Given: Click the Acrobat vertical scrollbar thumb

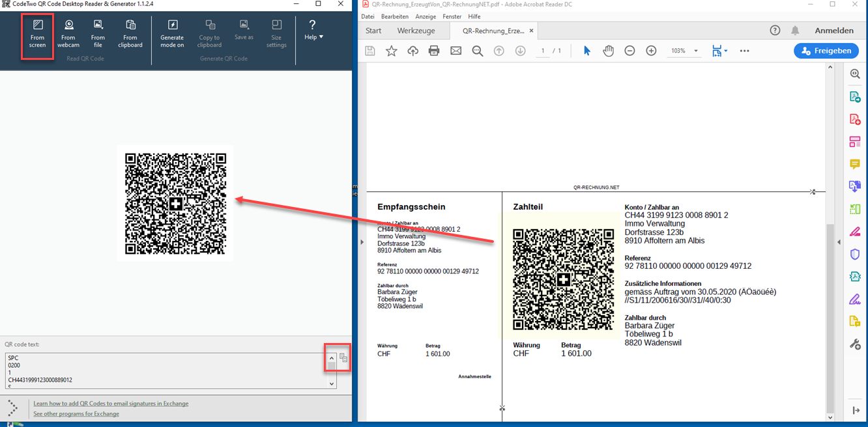Looking at the screenshot, I should click(830, 319).
